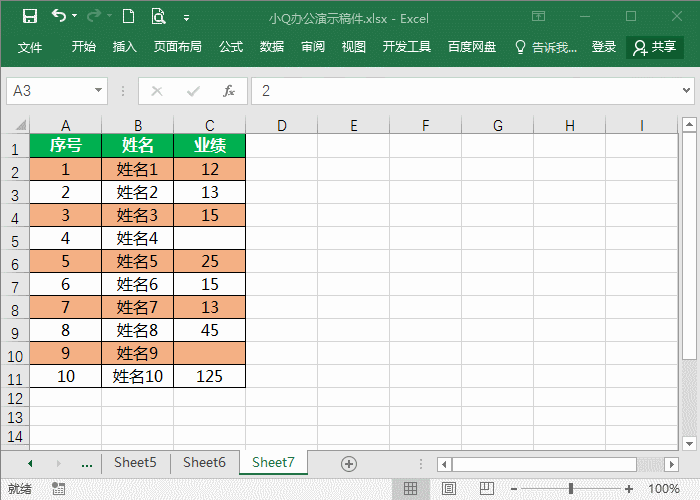Click the zoom out minus button
Image resolution: width=700 pixels, height=500 pixels.
click(514, 489)
